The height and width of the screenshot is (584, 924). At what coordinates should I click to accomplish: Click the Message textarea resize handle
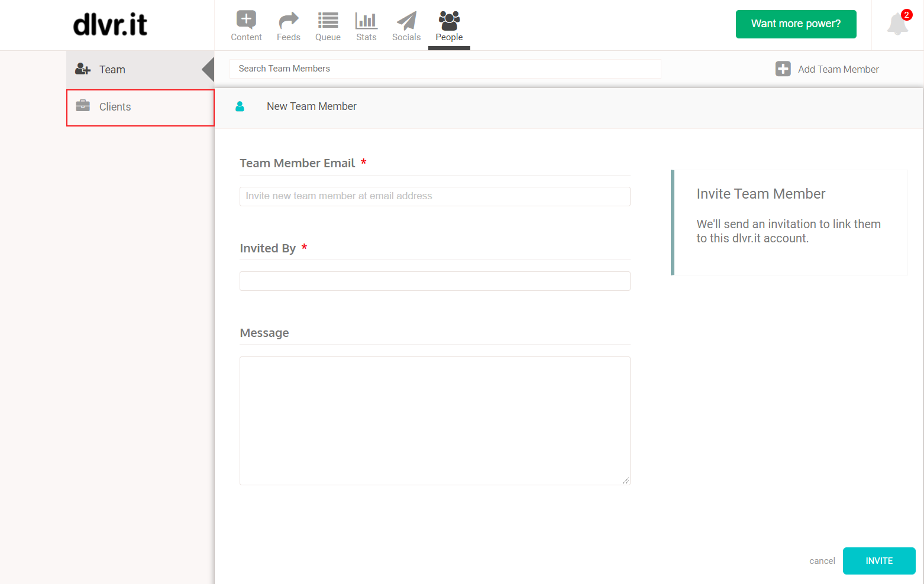tap(626, 481)
